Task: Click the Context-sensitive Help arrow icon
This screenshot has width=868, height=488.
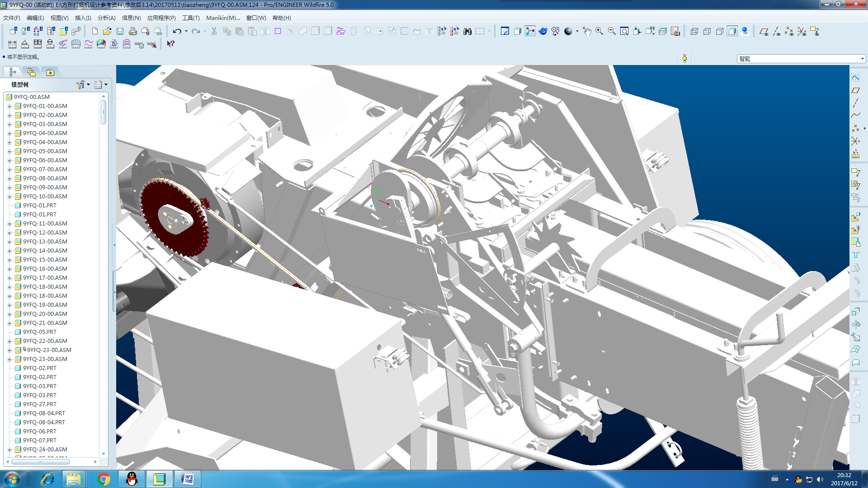Action: pyautogui.click(x=170, y=44)
